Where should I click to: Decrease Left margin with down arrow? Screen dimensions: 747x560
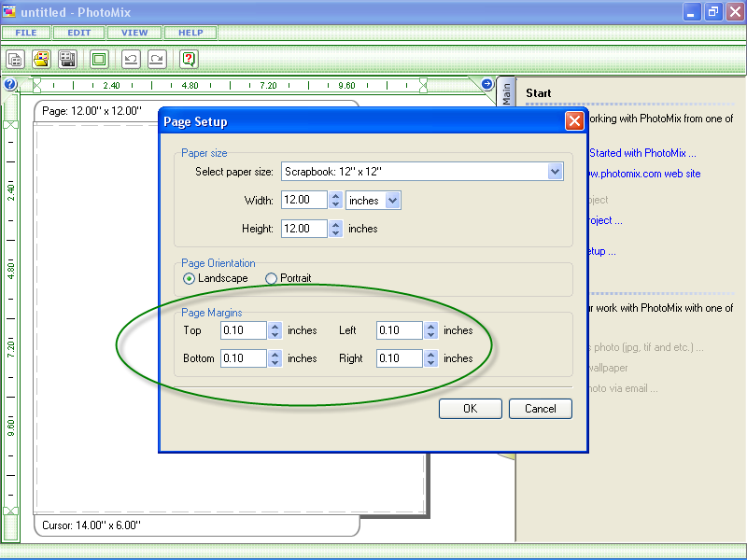pos(431,335)
